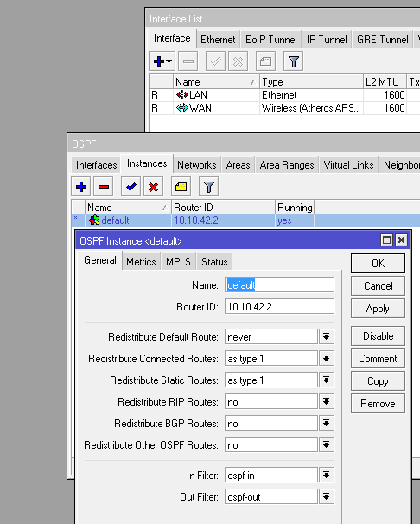Click the Out Filter ospf-out field

point(271,496)
